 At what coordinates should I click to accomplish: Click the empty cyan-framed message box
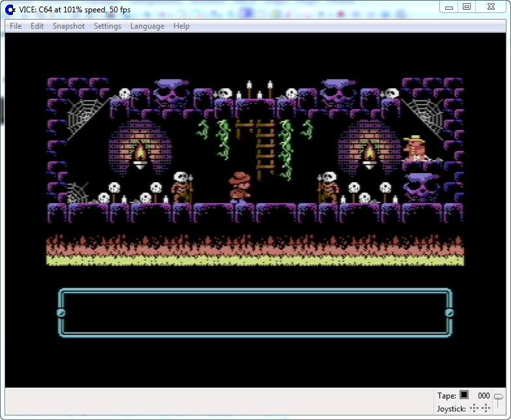click(x=255, y=313)
